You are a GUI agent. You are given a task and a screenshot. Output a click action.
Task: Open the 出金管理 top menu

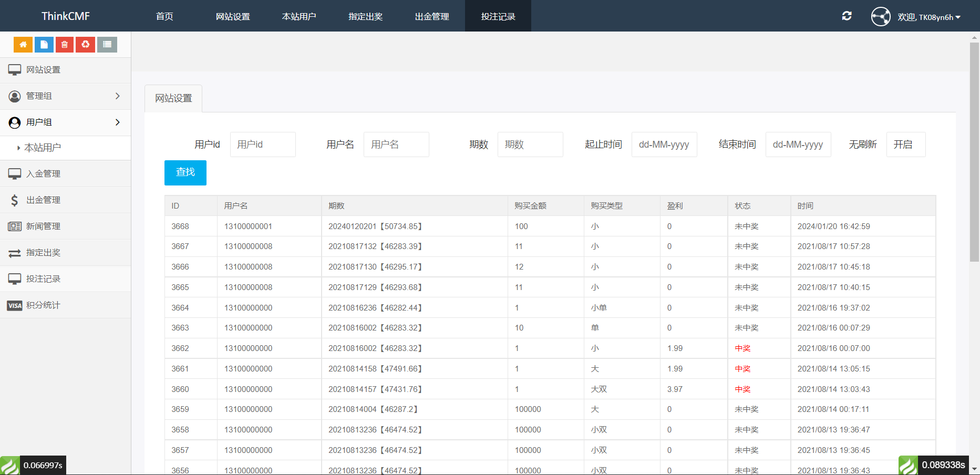click(x=432, y=16)
